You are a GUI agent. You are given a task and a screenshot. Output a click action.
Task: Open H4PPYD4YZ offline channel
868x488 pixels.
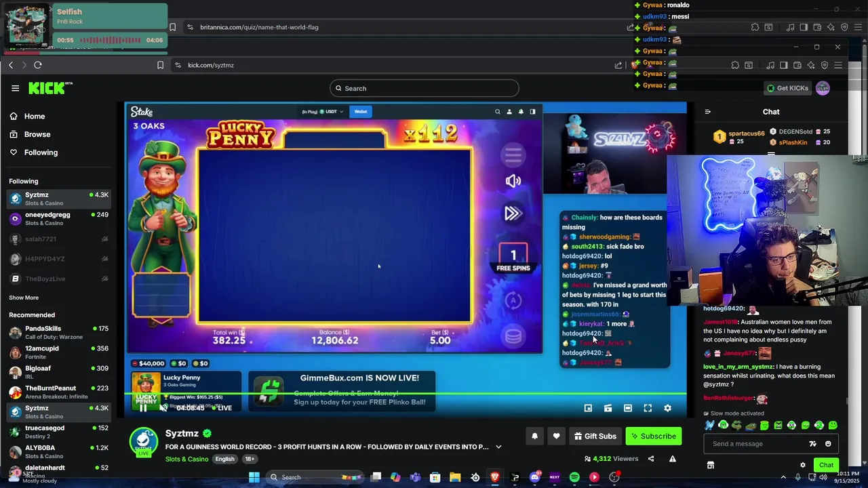(x=60, y=259)
